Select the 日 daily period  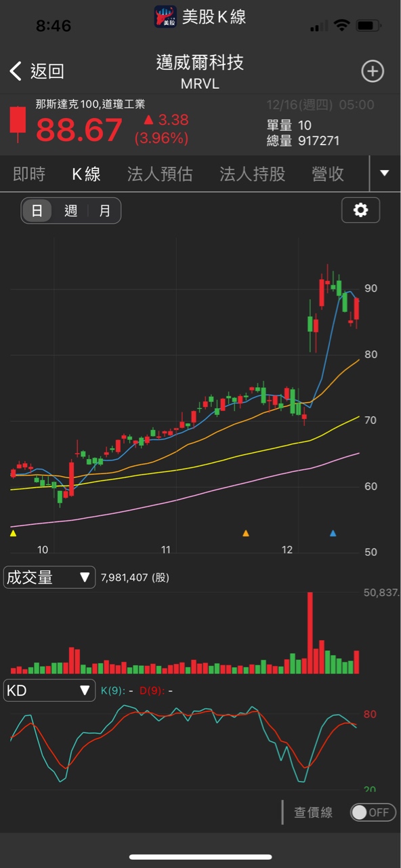(x=37, y=211)
